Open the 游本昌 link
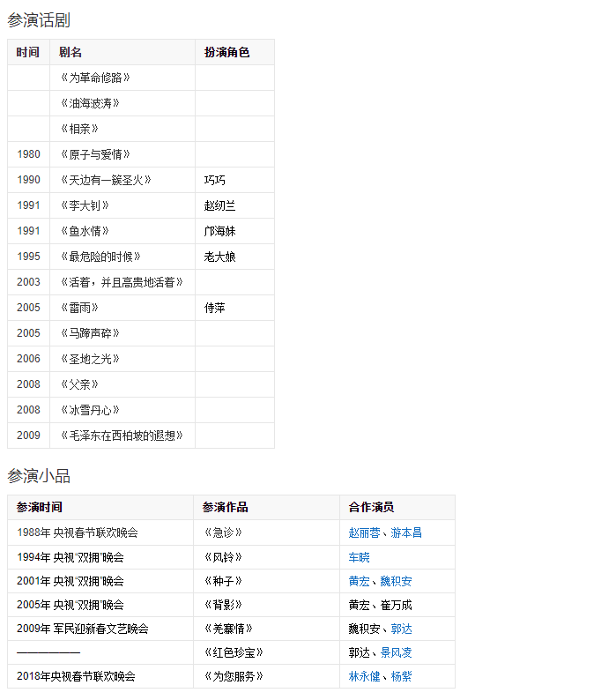Image resolution: width=616 pixels, height=700 pixels. coord(406,532)
